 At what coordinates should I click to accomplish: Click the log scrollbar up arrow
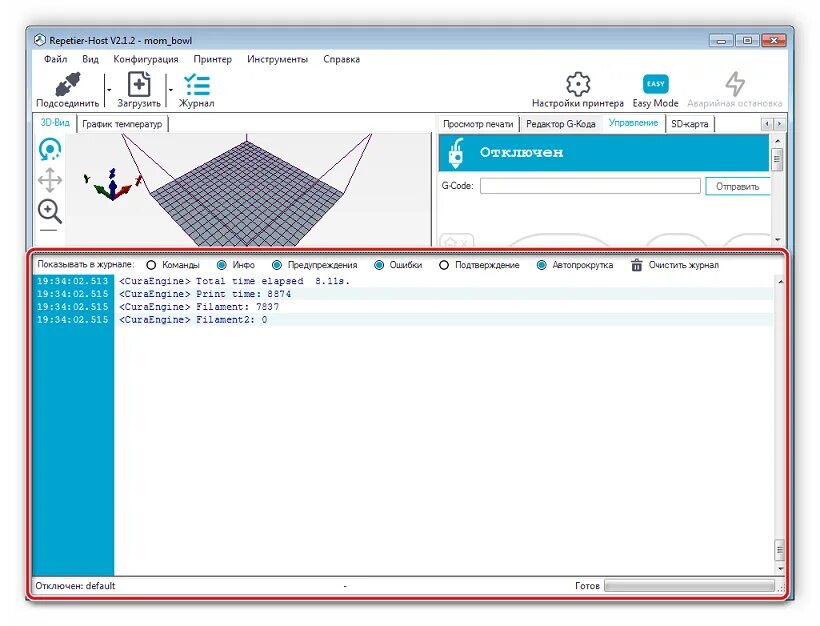[780, 282]
